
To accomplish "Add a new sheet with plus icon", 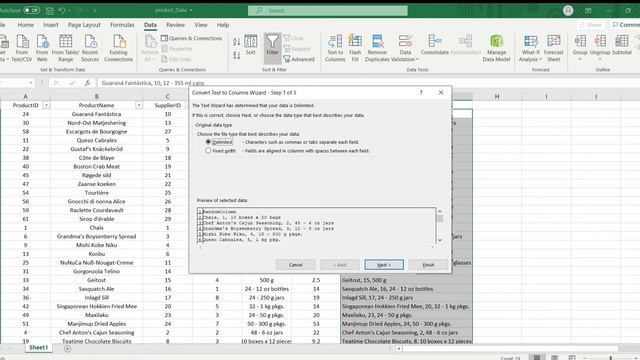I will pyautogui.click(x=67, y=348).
